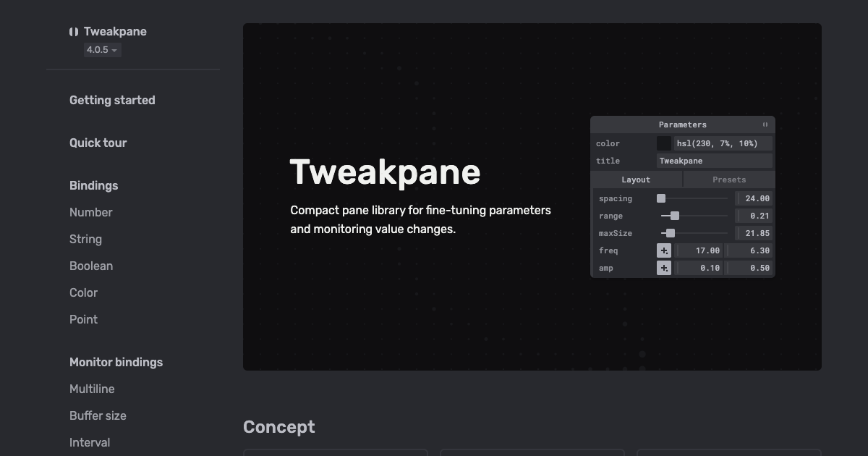Open the Bindings section link
The width and height of the screenshot is (868, 456).
point(94,186)
